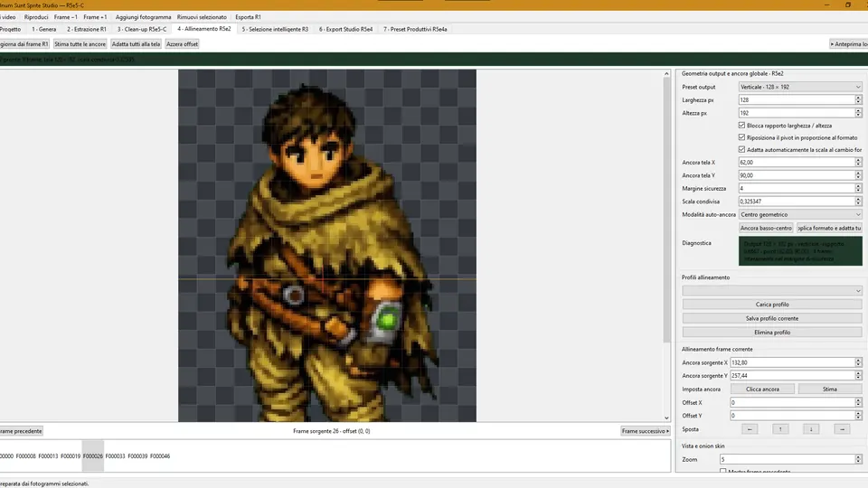Click the Offset Y stepper arrows
Screen dimensions: 868x488
(x=858, y=415)
